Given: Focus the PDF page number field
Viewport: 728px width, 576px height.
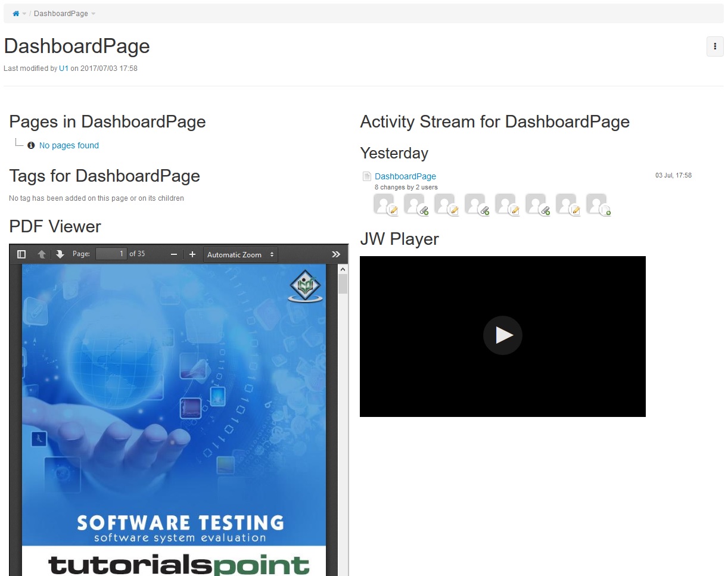Looking at the screenshot, I should [x=111, y=254].
